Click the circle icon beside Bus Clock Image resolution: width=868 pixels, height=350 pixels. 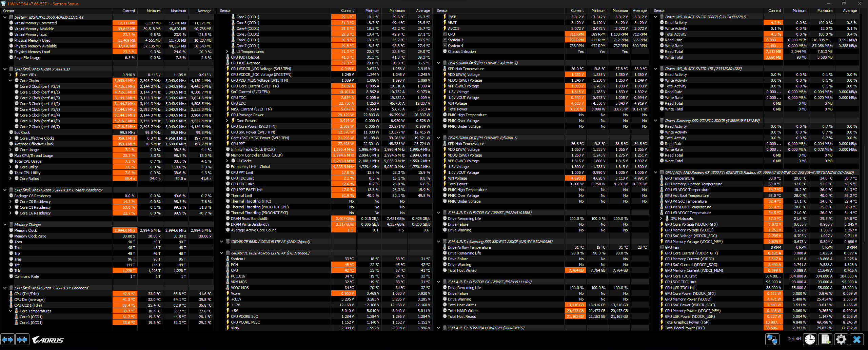tap(11, 132)
